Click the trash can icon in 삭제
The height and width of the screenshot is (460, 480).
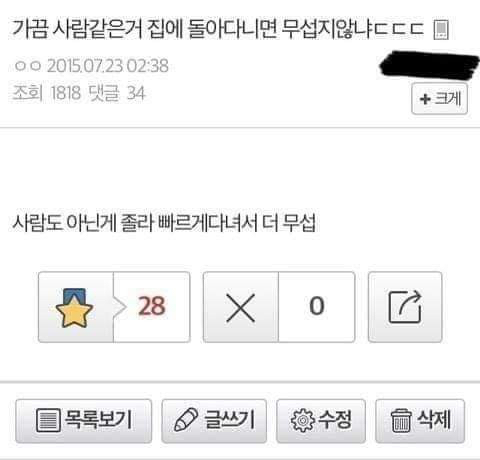coord(401,421)
